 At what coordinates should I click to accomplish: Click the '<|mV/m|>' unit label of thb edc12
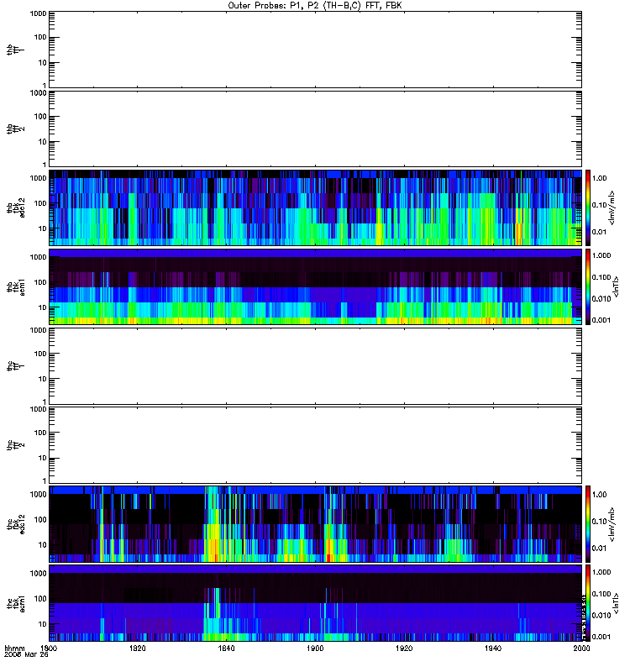click(x=612, y=207)
